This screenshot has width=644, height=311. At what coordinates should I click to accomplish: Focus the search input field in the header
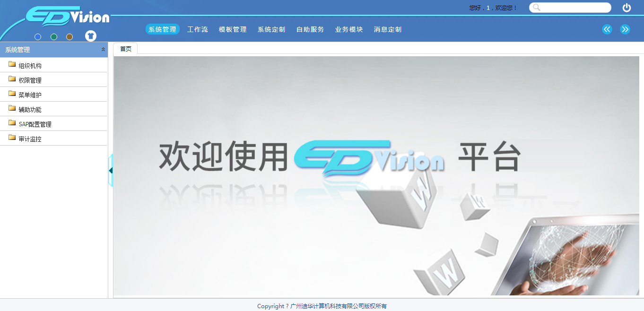click(570, 8)
